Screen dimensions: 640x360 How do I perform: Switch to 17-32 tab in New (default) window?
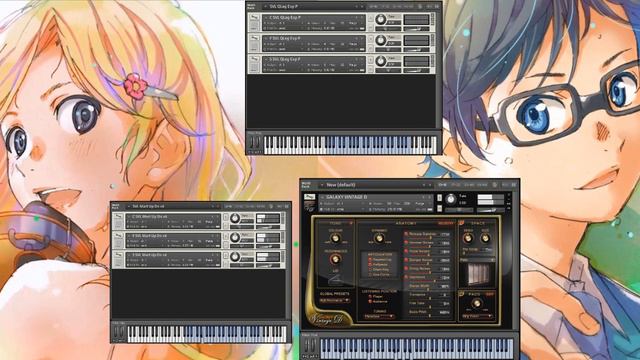point(456,185)
